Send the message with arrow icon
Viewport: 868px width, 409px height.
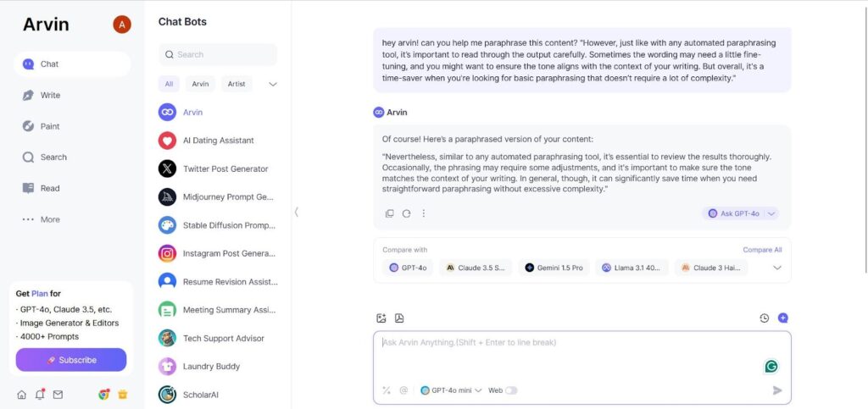pyautogui.click(x=777, y=390)
